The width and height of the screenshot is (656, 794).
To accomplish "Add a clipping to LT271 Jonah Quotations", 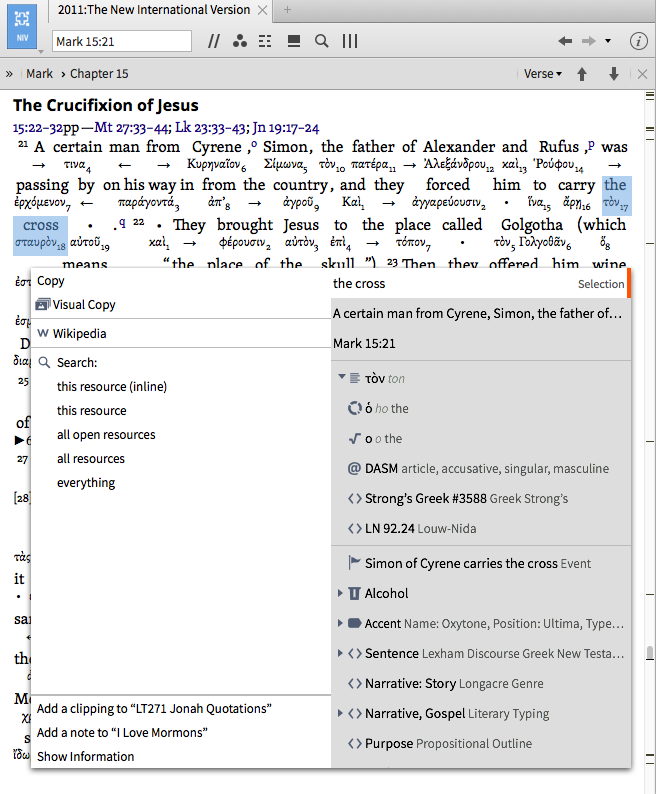I will [x=155, y=708].
